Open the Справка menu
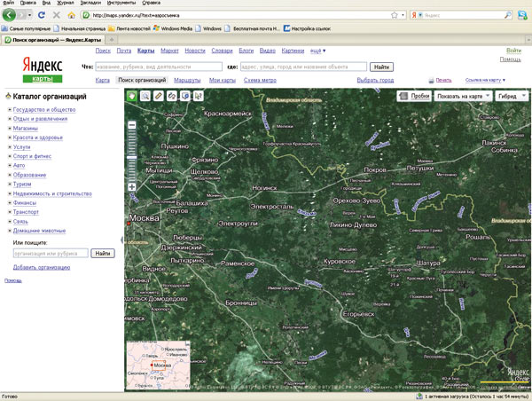 [151, 3]
